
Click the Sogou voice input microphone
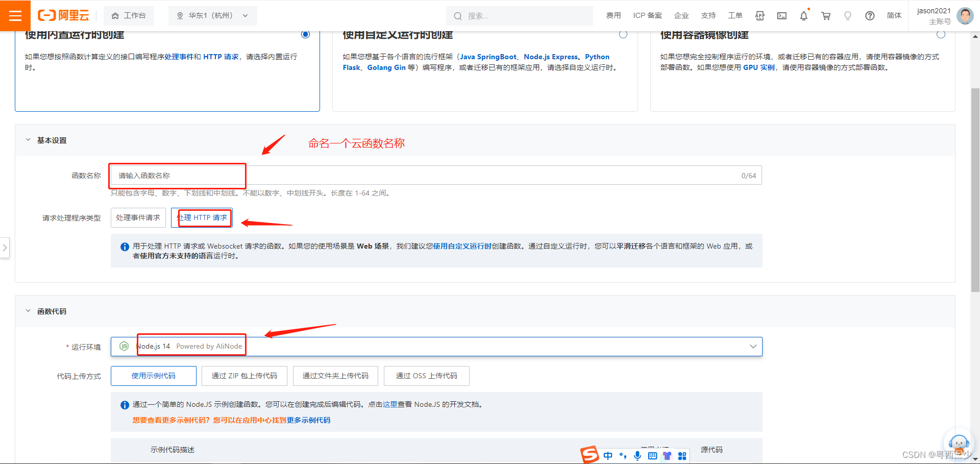[x=638, y=455]
